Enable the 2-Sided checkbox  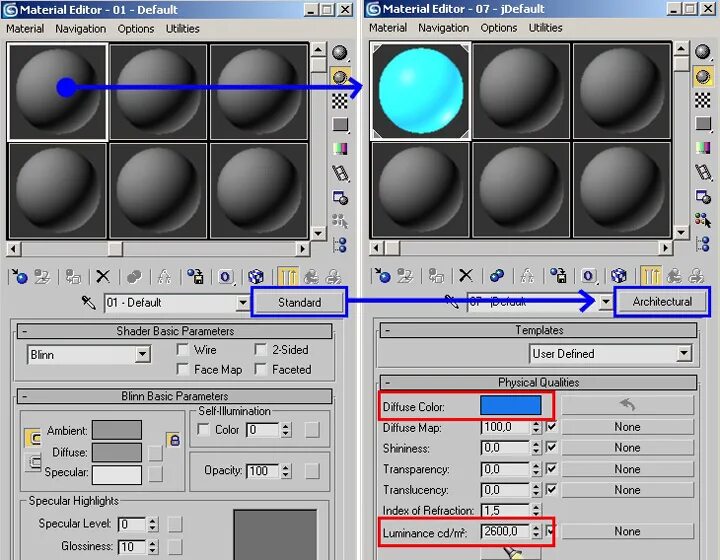(x=261, y=350)
